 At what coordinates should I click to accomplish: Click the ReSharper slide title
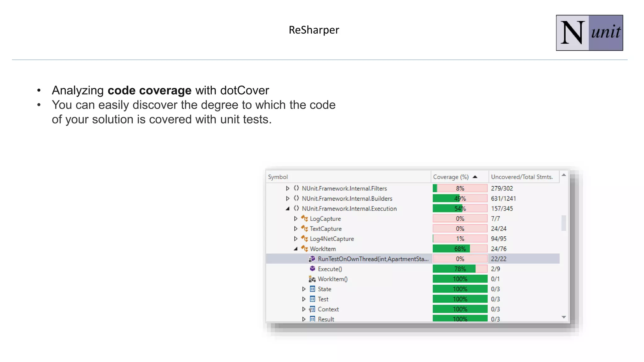coord(314,30)
